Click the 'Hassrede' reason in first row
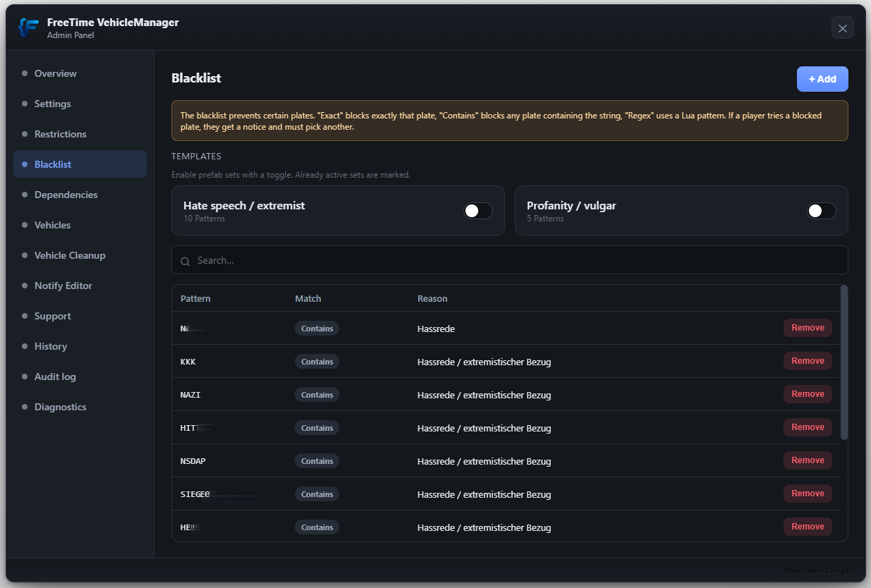 click(436, 329)
